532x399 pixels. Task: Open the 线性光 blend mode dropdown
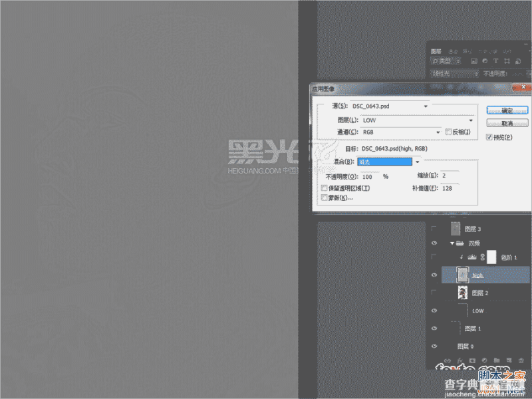454,74
